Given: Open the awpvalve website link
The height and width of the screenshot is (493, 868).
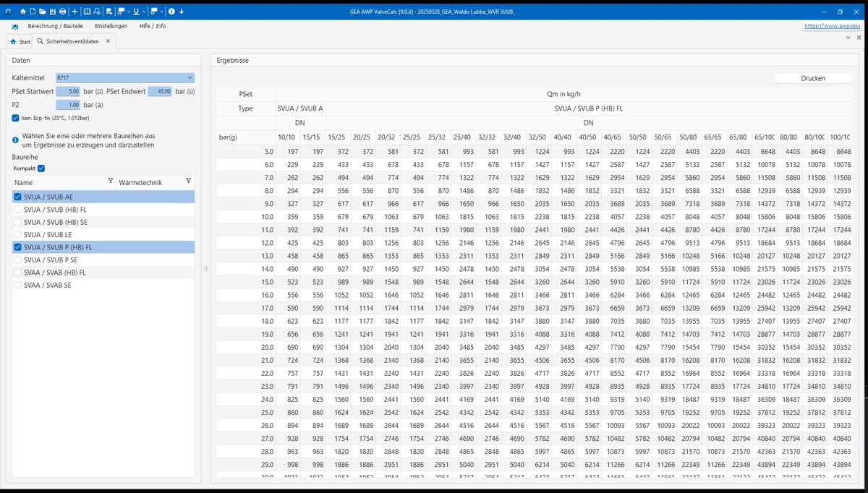Looking at the screenshot, I should tap(835, 26).
